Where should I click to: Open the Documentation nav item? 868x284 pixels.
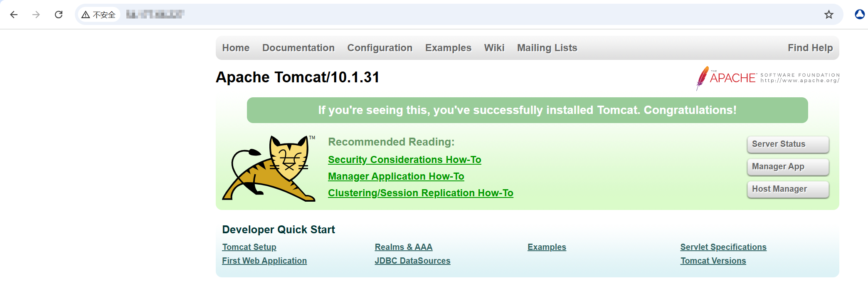[298, 48]
